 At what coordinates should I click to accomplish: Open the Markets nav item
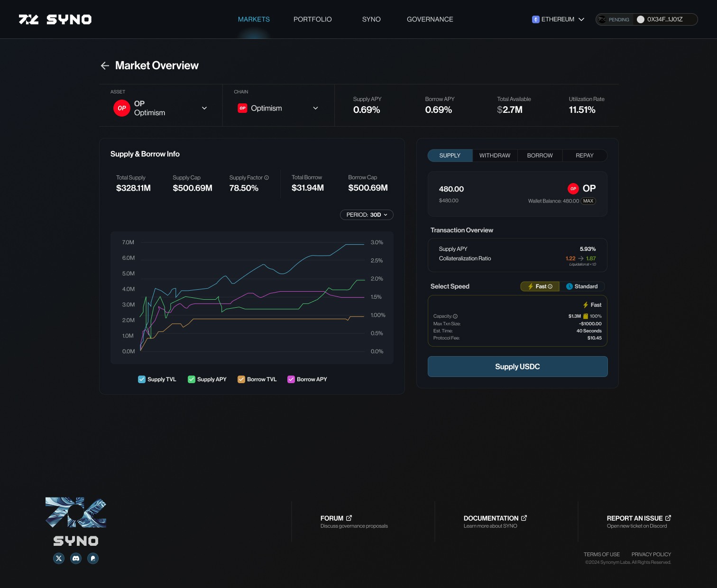pyautogui.click(x=254, y=19)
